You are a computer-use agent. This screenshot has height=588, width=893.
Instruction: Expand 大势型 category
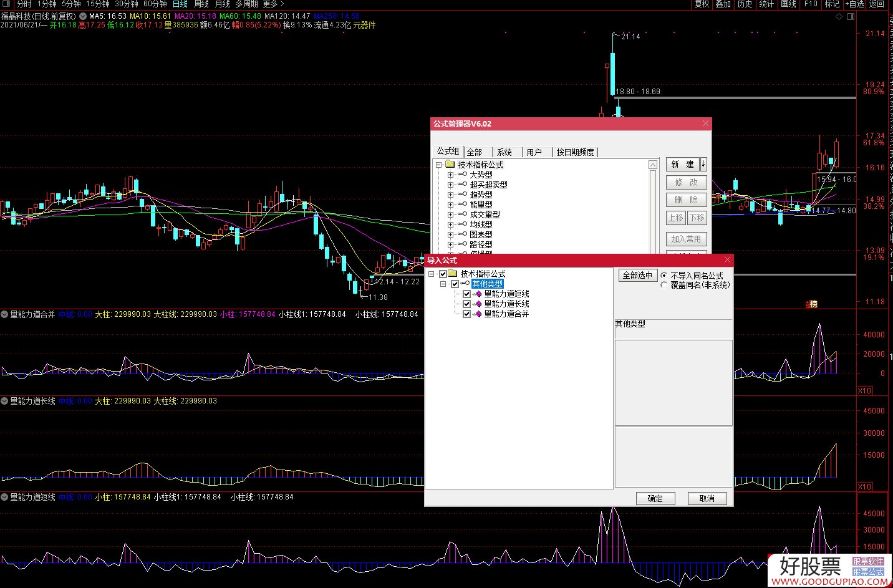pyautogui.click(x=450, y=175)
